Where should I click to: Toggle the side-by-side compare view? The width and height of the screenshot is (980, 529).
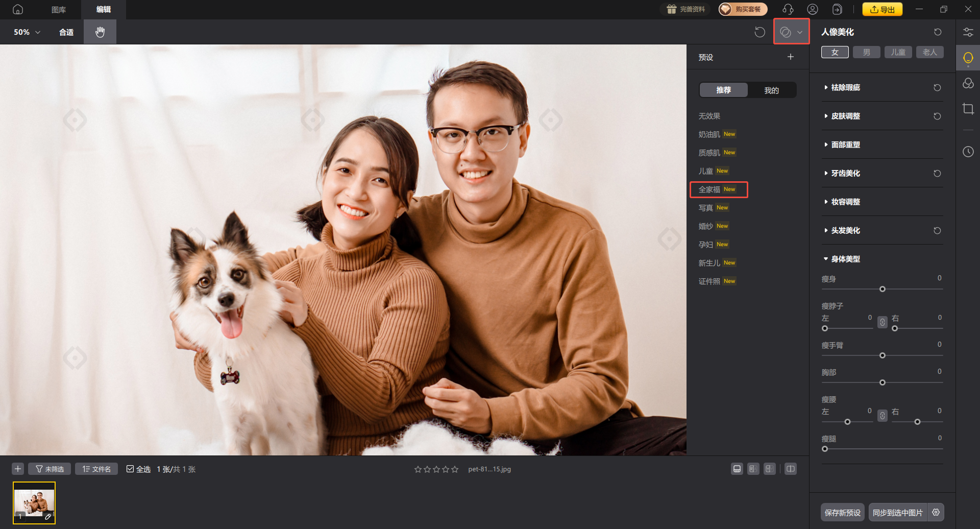point(790,469)
